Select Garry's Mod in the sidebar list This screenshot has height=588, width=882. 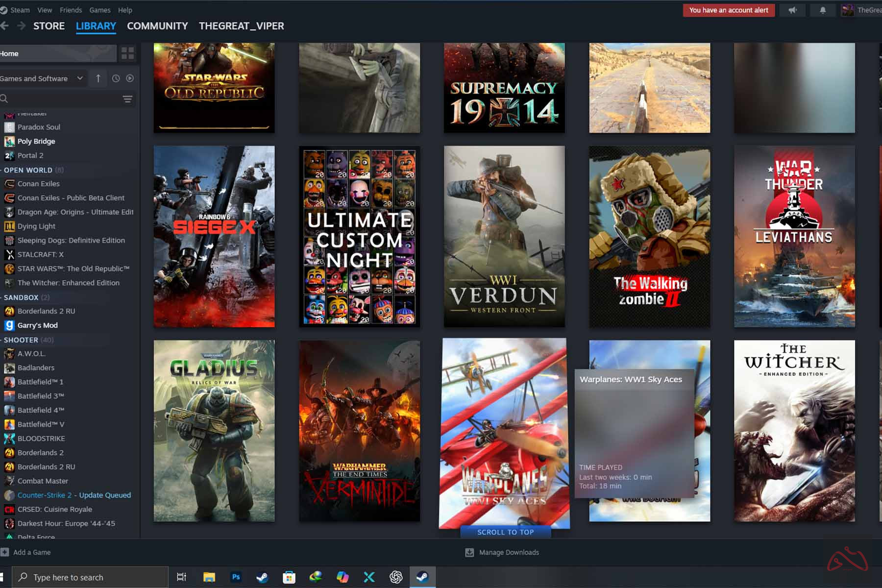pyautogui.click(x=37, y=325)
